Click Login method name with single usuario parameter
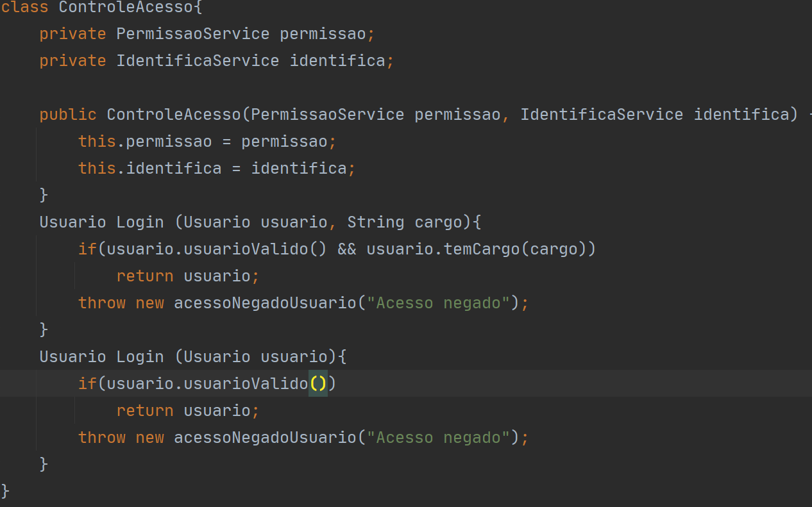Screen dimensions: 812x507 click(x=140, y=357)
